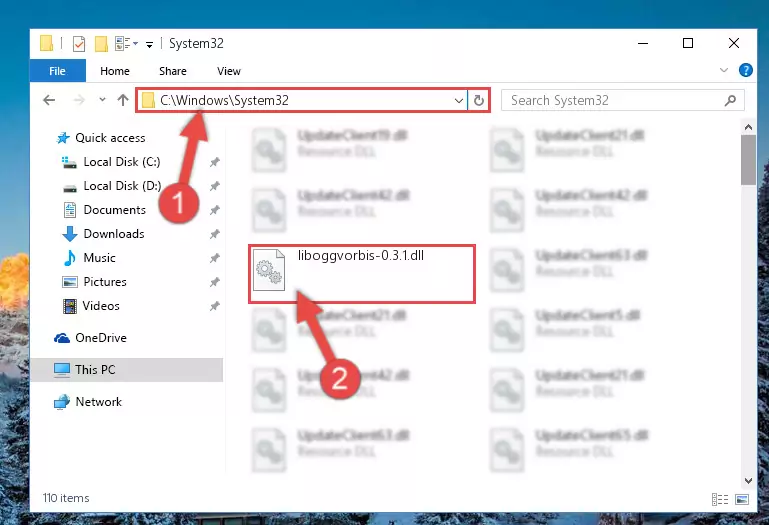Open Music in the sidebar
The image size is (769, 525).
point(100,258)
